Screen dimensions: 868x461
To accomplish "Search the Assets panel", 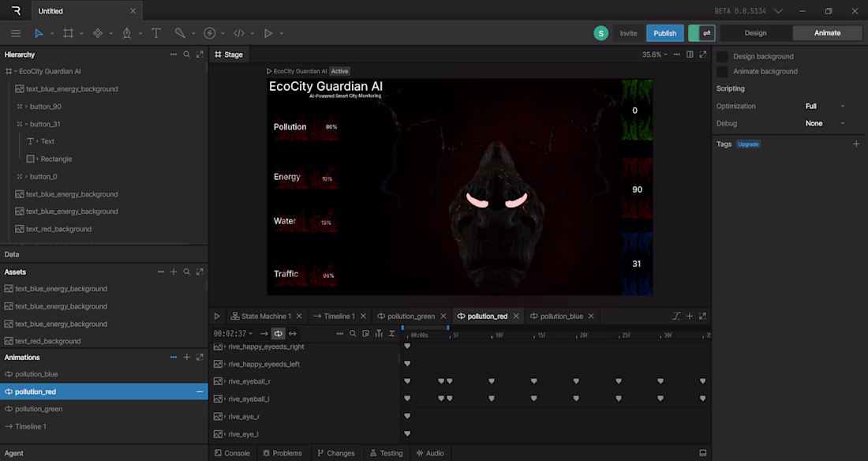I will coord(186,272).
